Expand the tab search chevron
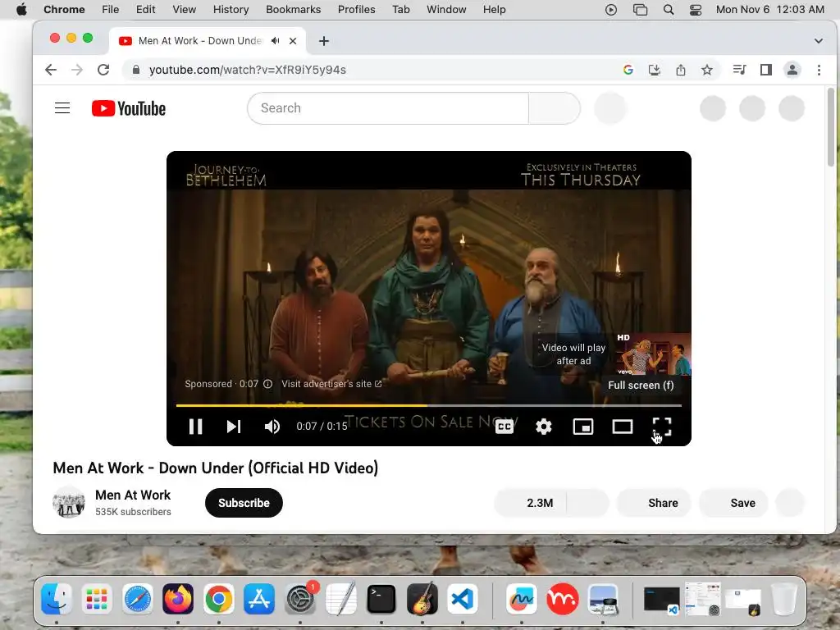Viewport: 840px width, 630px height. pos(818,41)
